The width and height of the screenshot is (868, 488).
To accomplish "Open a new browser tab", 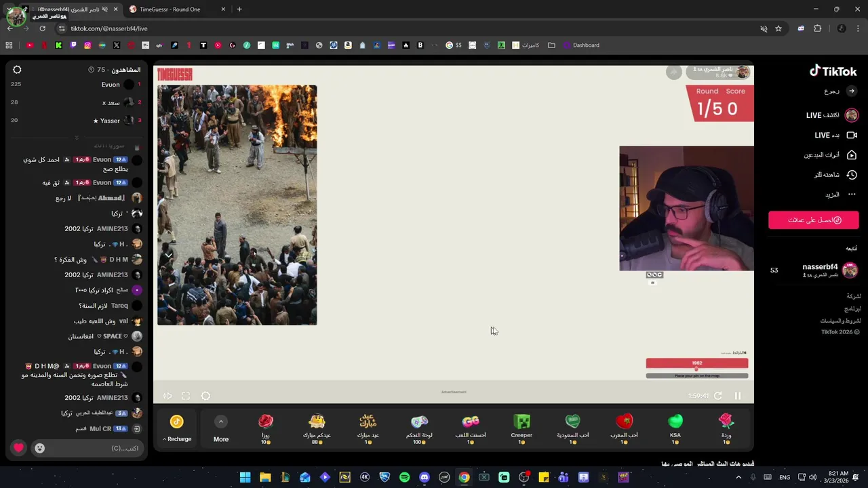I will (239, 9).
